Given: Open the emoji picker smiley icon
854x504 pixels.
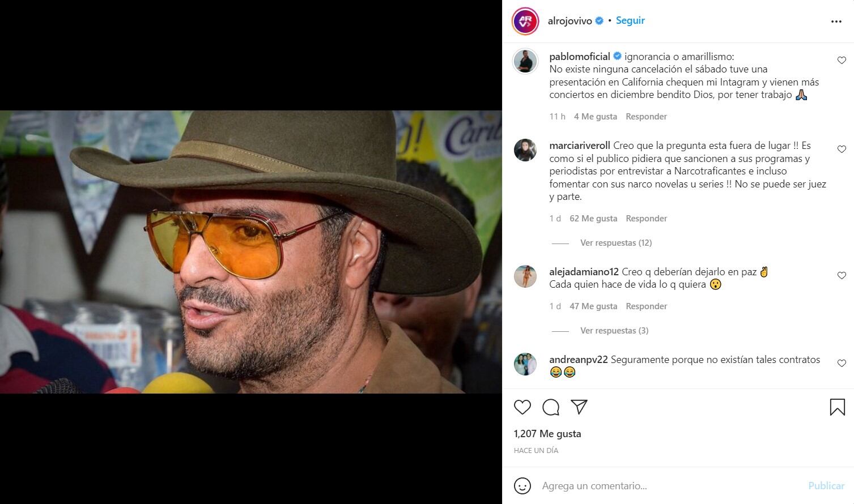Looking at the screenshot, I should point(522,486).
